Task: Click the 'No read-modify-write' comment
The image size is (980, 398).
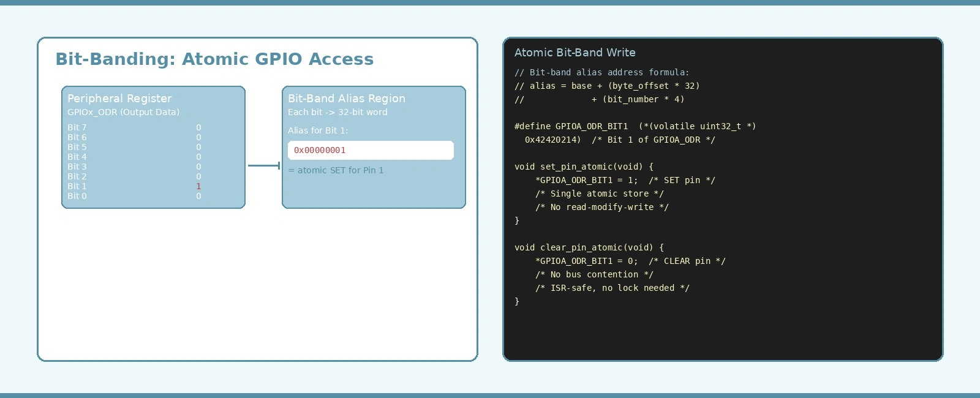Action: pos(602,207)
